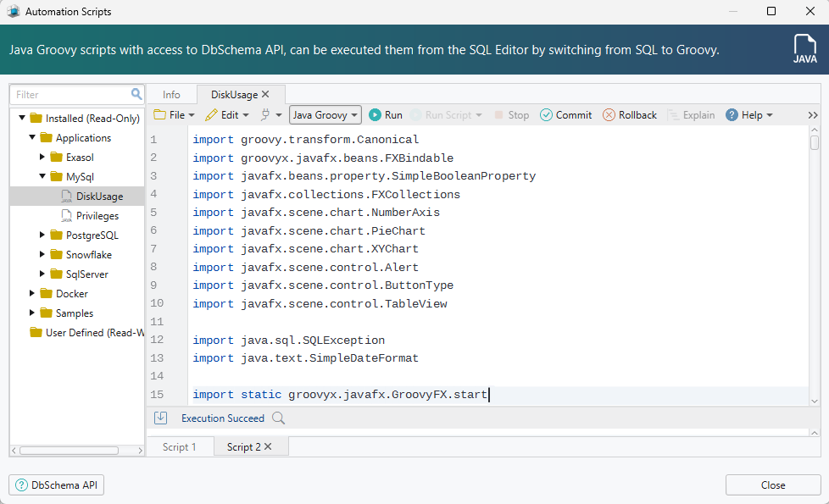Click the toolbar overflow double-arrow icon
Screen dimensions: 829x504
pyautogui.click(x=813, y=115)
